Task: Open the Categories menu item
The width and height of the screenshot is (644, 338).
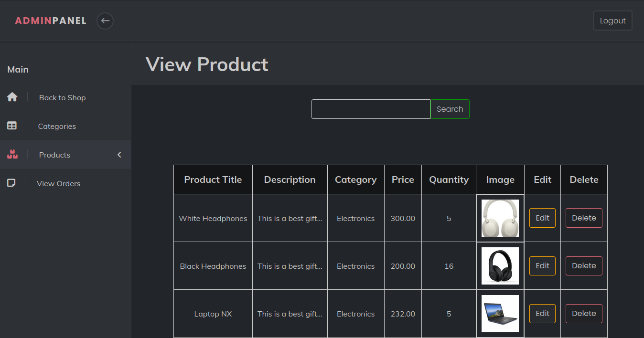Action: 57,127
